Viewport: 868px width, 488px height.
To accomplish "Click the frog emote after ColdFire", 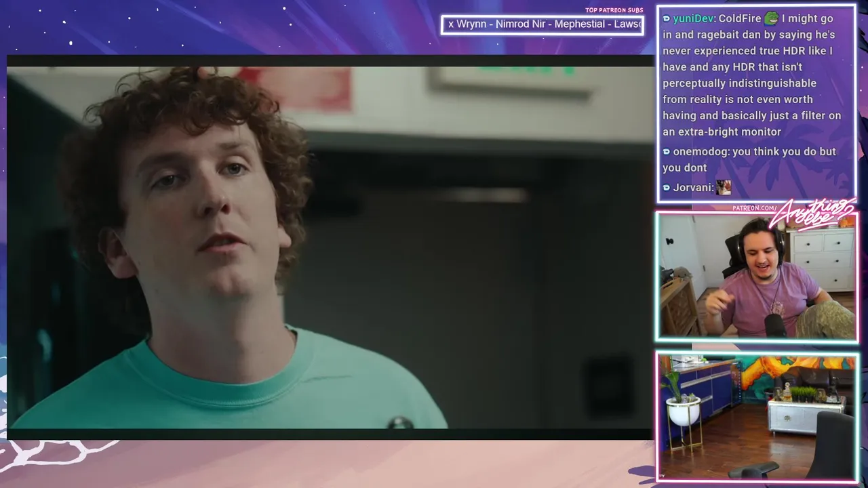I will (771, 18).
